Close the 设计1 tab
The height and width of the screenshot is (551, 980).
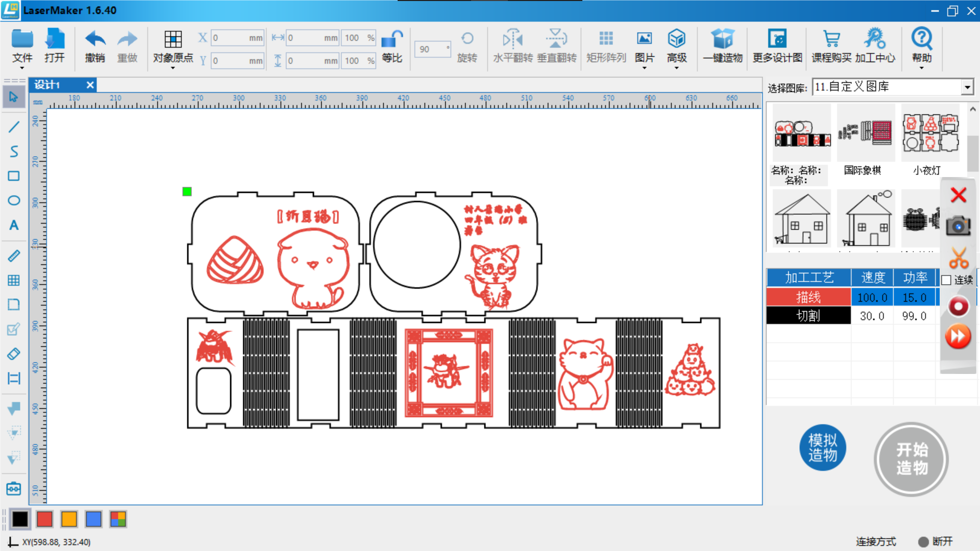(x=90, y=85)
